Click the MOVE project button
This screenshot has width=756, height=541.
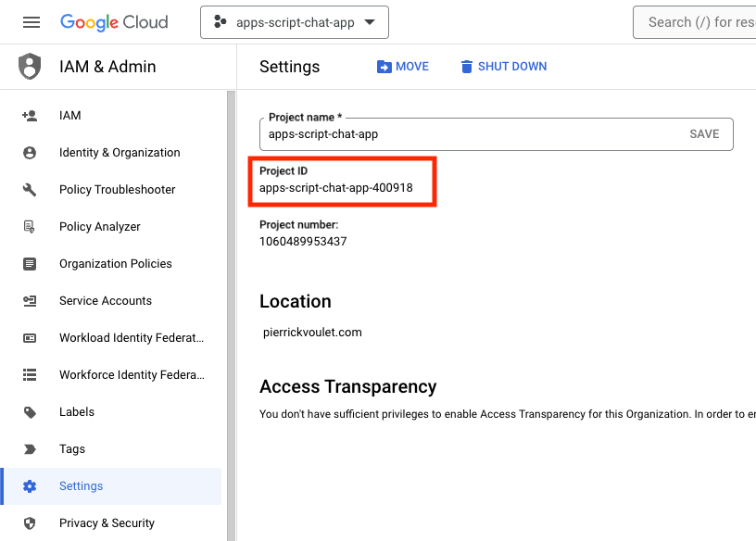(403, 67)
